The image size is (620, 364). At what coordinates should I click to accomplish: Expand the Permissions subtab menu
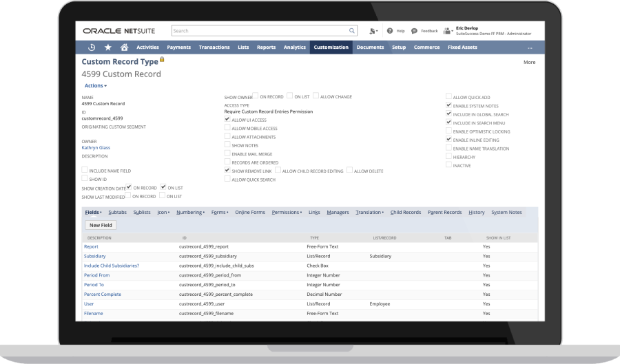point(286,213)
